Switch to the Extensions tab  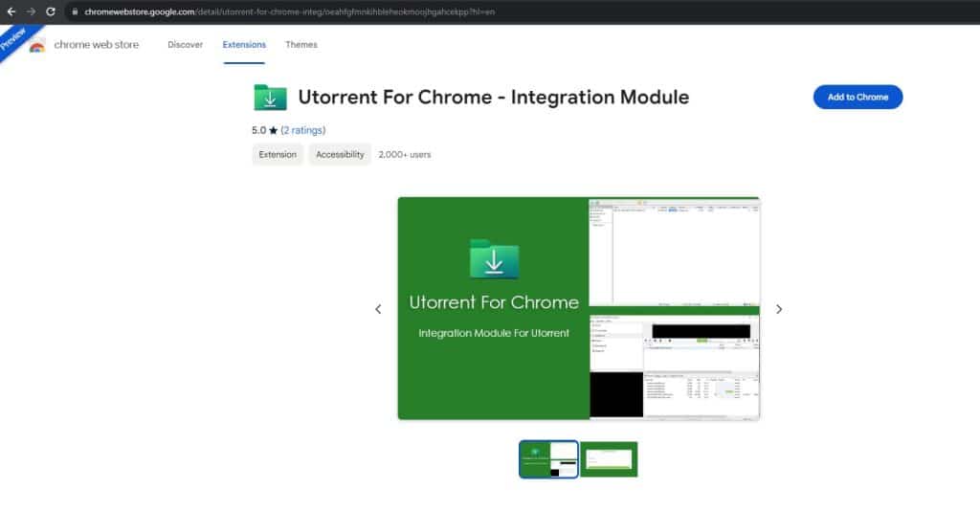click(x=244, y=44)
